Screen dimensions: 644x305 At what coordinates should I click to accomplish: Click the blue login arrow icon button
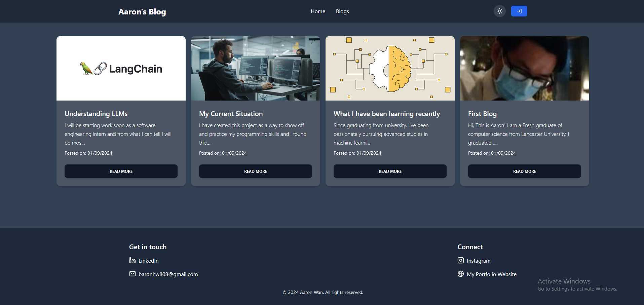519,11
